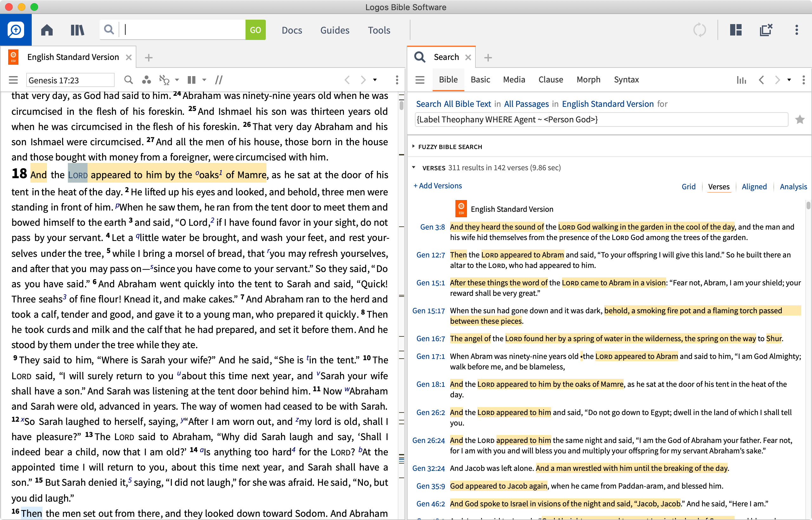The width and height of the screenshot is (812, 520).
Task: Change English Standard Version search resource
Action: (608, 104)
